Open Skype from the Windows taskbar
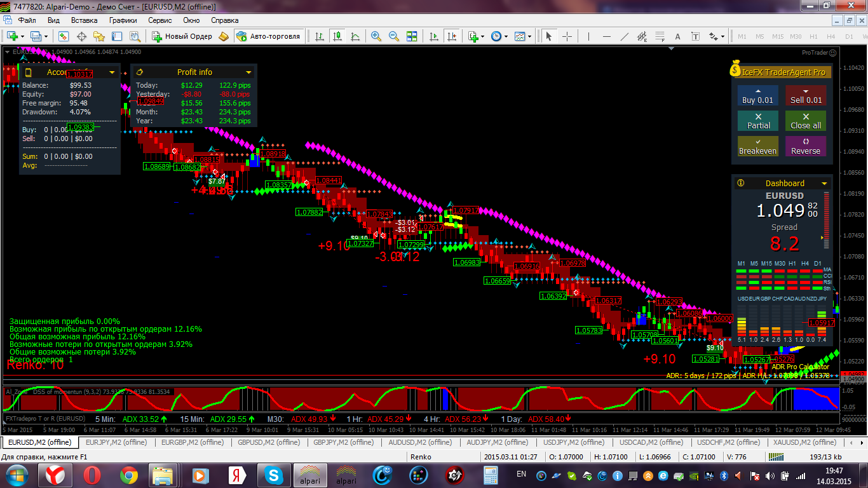Image resolution: width=868 pixels, height=488 pixels. coord(275,475)
